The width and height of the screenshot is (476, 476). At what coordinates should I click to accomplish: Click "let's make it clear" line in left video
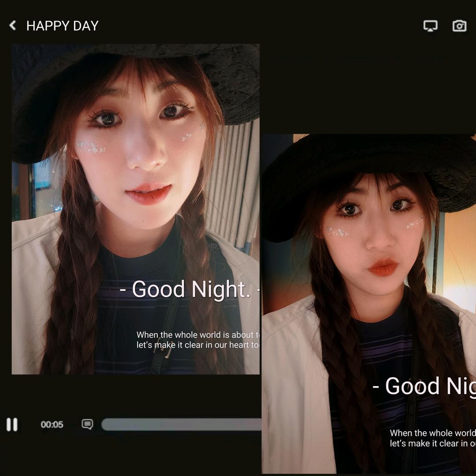(x=197, y=345)
